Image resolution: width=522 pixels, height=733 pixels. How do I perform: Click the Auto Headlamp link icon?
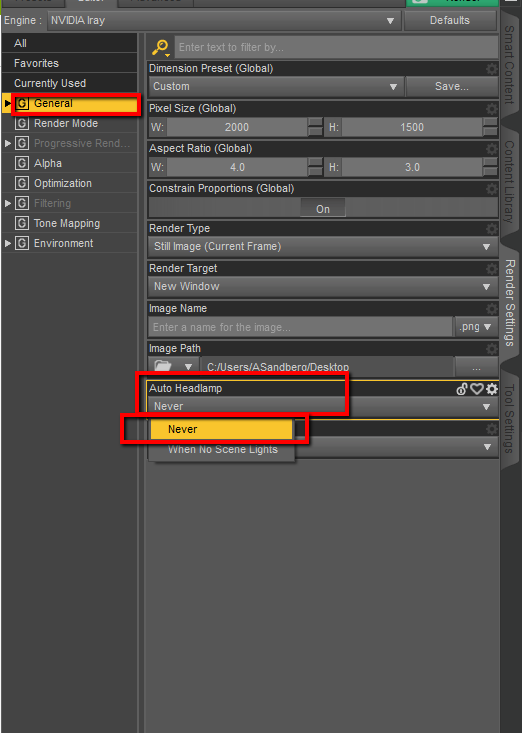(462, 388)
